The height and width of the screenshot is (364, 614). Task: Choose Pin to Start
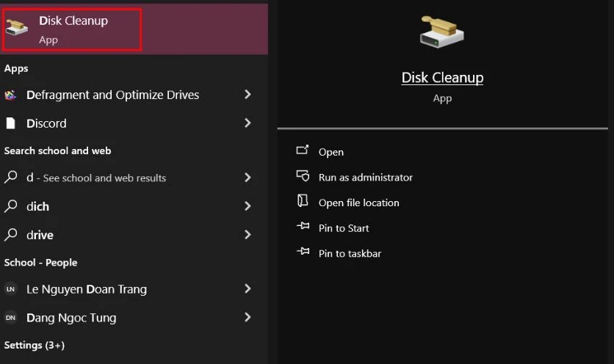tap(344, 228)
